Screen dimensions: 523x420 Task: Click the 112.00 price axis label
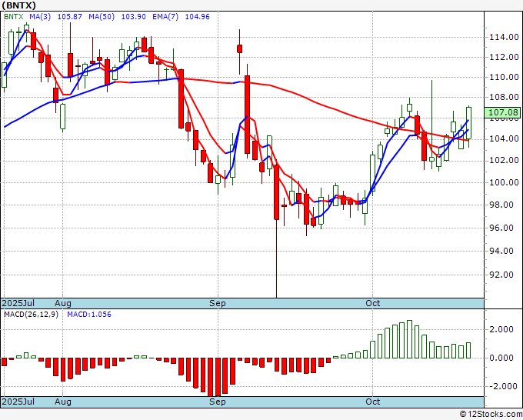tap(504, 57)
